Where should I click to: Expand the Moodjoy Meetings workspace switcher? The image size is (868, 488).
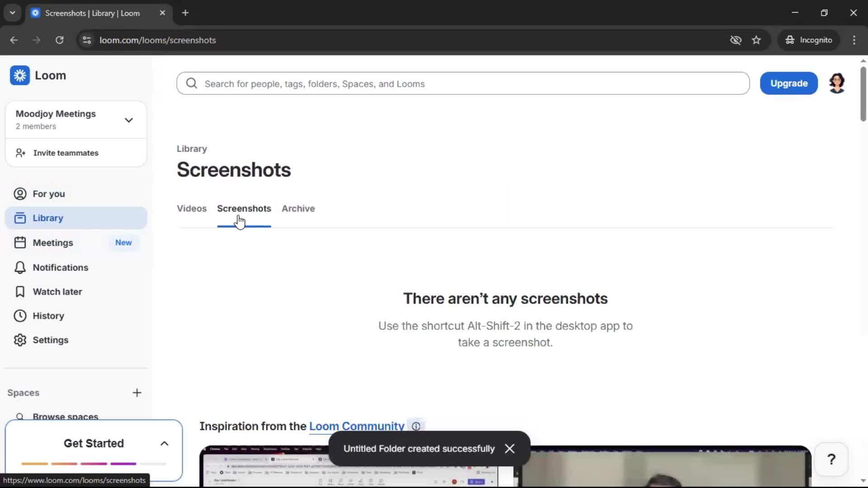coord(129,120)
